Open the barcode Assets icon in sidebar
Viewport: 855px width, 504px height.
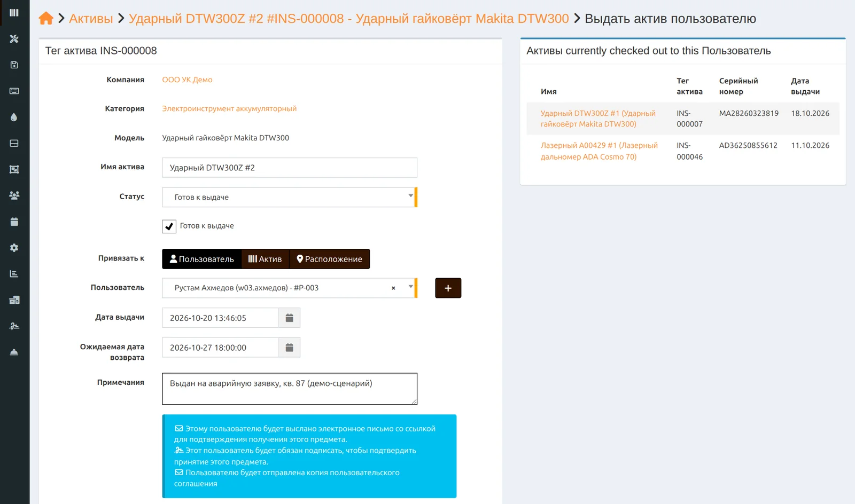(x=14, y=13)
